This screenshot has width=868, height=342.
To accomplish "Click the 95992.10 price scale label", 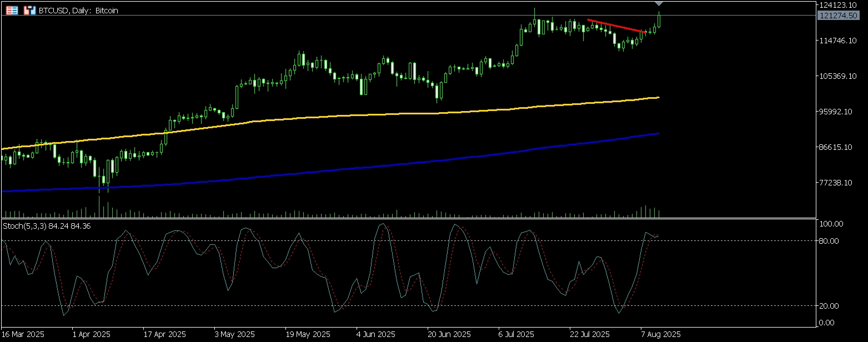I will (837, 112).
